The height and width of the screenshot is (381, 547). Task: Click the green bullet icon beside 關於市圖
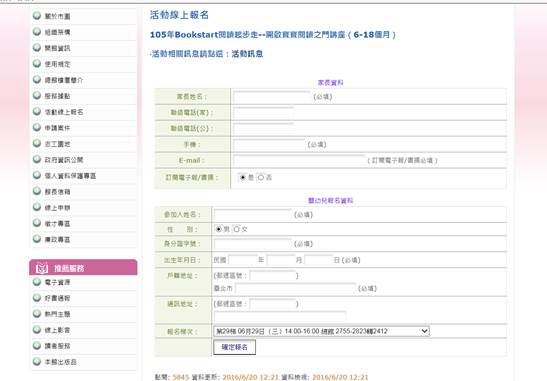pyautogui.click(x=37, y=16)
